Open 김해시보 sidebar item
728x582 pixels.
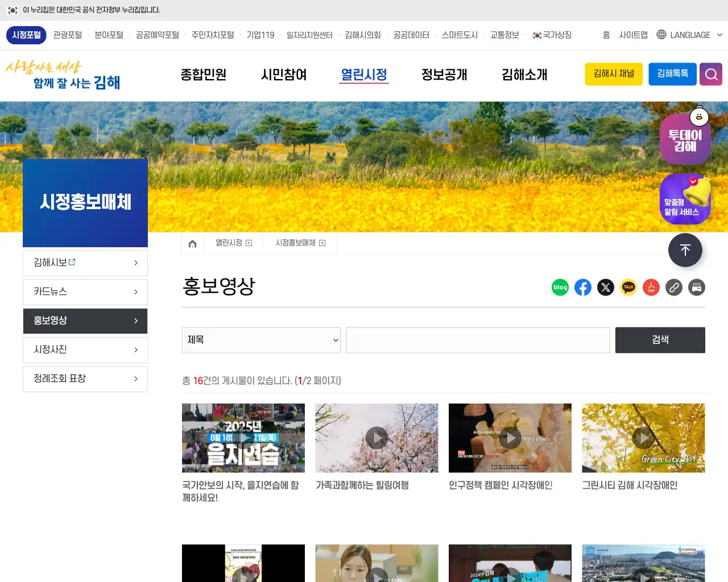pos(85,263)
